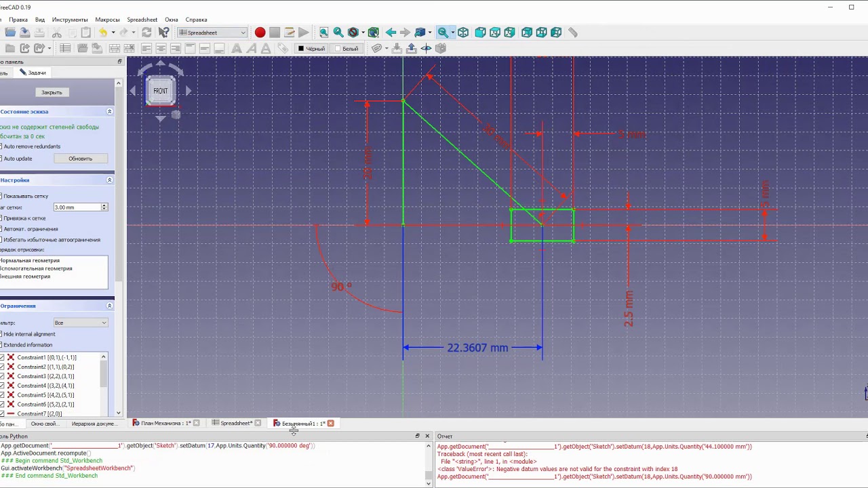Collapse the Состояние эскиза section
Viewport: 868px width, 488px height.
(x=110, y=111)
